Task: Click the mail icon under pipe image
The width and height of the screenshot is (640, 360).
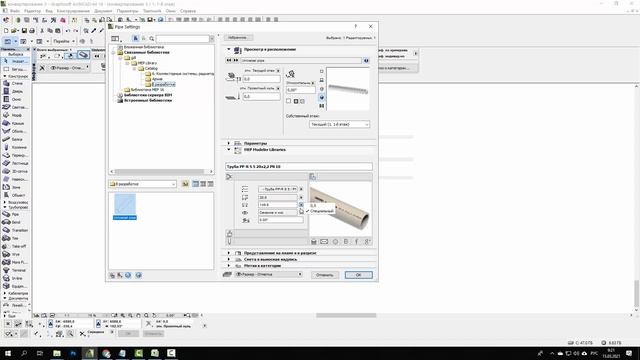Action: pos(324,242)
